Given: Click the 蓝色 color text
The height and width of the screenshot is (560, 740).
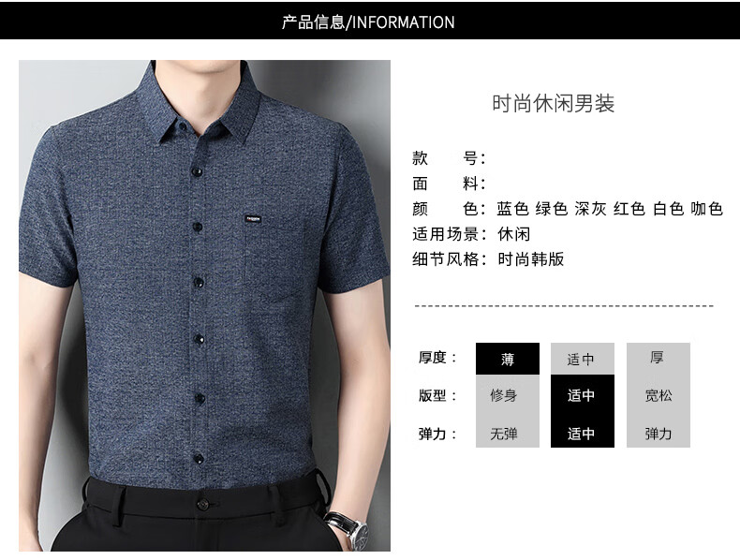Looking at the screenshot, I should tap(512, 209).
